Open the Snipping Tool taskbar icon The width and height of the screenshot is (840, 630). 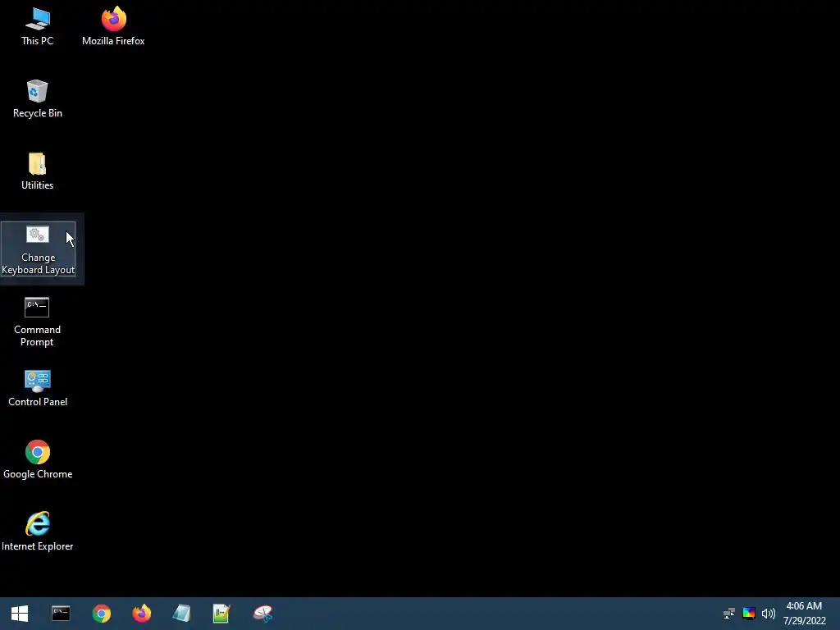tap(262, 614)
